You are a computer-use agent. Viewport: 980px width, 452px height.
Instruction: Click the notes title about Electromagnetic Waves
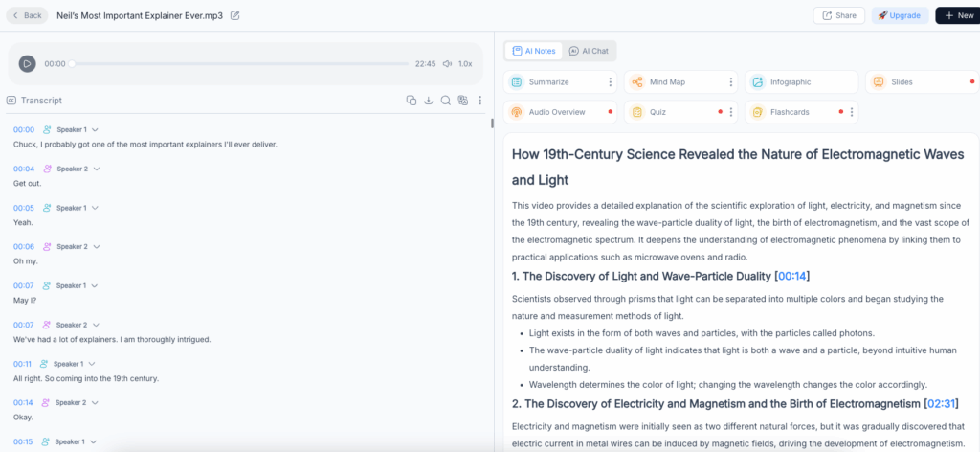tap(738, 168)
